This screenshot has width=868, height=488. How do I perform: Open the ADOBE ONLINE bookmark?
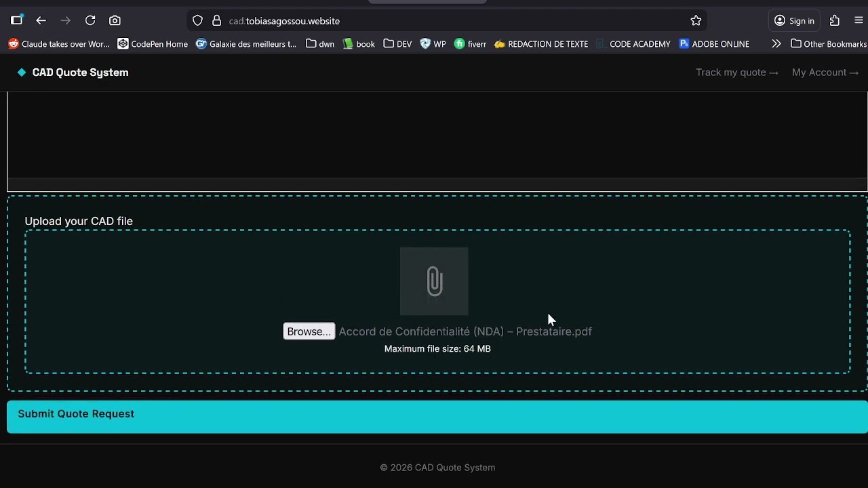pos(714,44)
